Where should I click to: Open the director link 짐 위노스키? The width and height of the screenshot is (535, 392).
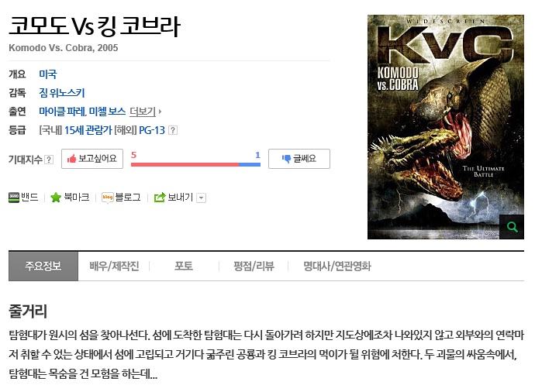[62, 93]
